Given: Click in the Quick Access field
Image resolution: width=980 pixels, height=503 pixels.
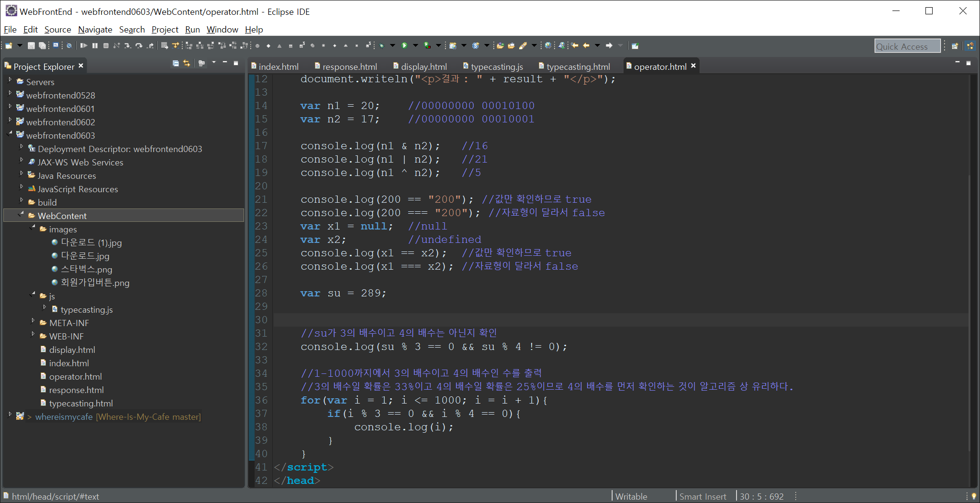Looking at the screenshot, I should (907, 46).
